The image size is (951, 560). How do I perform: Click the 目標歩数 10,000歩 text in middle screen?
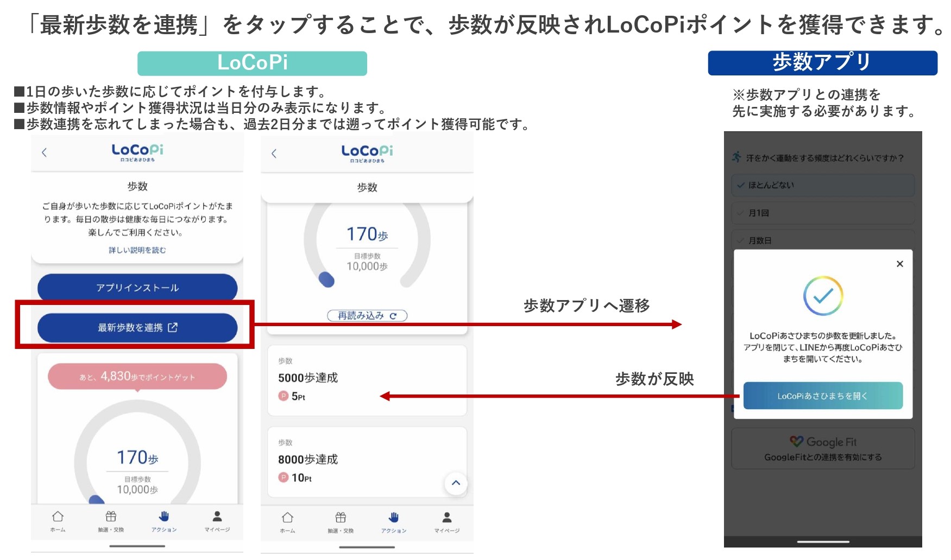tap(367, 262)
